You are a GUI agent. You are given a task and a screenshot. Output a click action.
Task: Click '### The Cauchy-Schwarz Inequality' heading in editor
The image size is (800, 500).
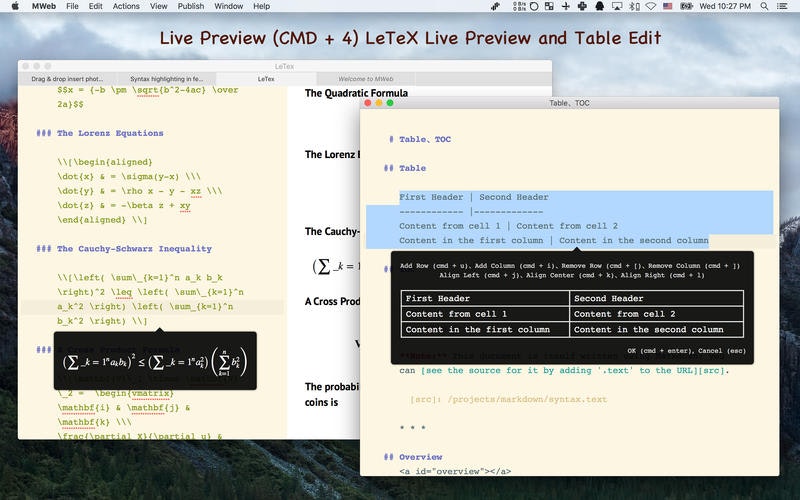tap(124, 248)
